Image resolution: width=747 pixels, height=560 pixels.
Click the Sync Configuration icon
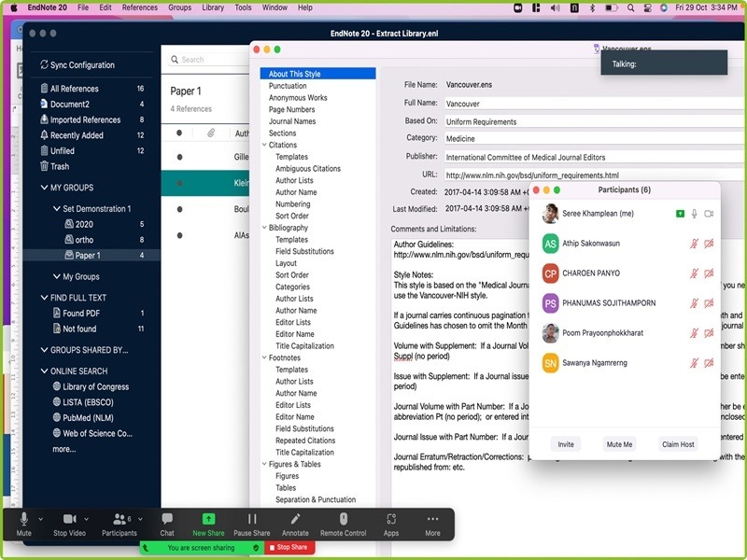pos(43,65)
